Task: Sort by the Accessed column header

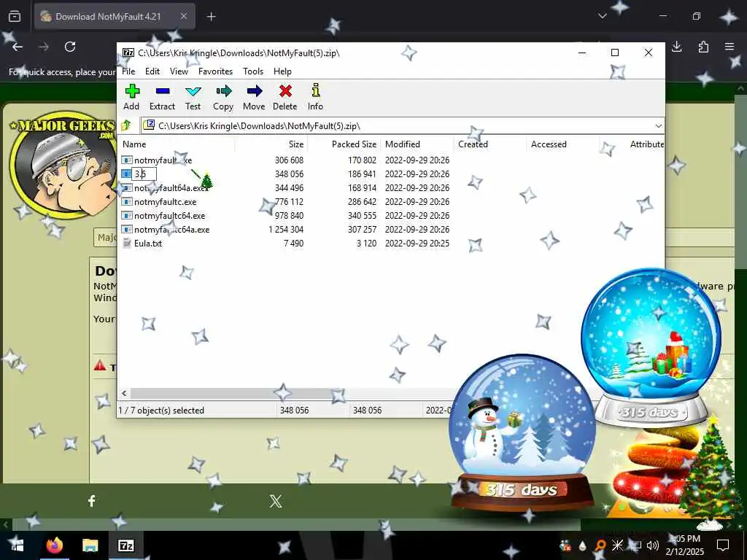Action: [563, 144]
